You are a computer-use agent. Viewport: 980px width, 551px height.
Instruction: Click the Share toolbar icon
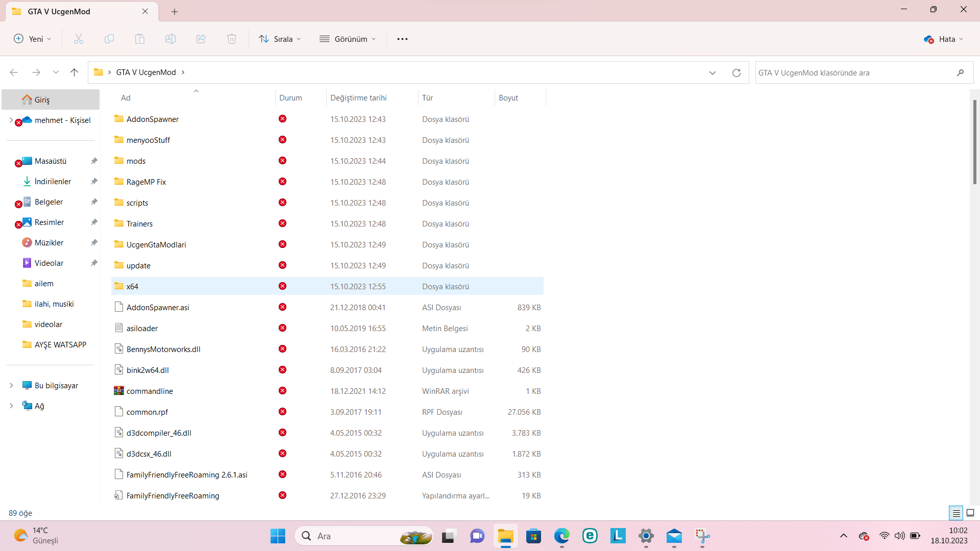pyautogui.click(x=201, y=39)
